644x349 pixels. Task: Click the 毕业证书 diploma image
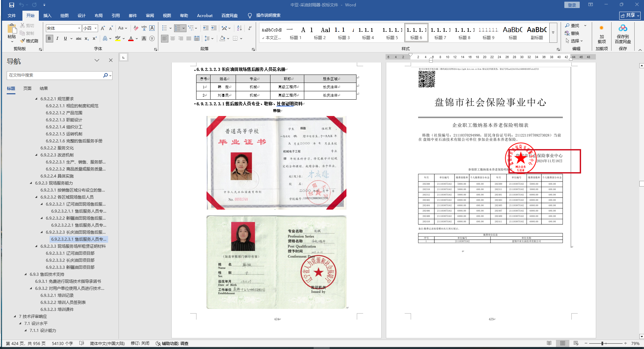[276, 163]
